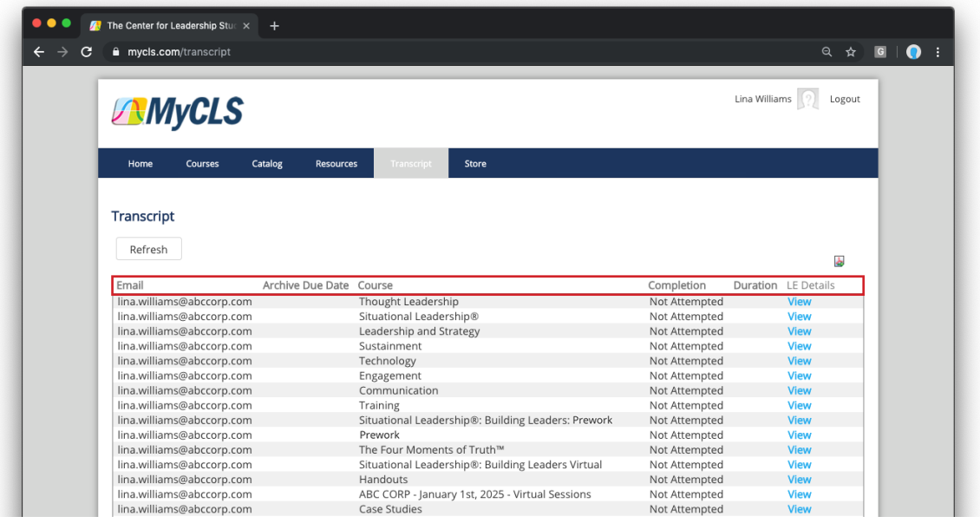View details for Leadership and Strategy
Screen dimensions: 980x523
click(x=800, y=331)
